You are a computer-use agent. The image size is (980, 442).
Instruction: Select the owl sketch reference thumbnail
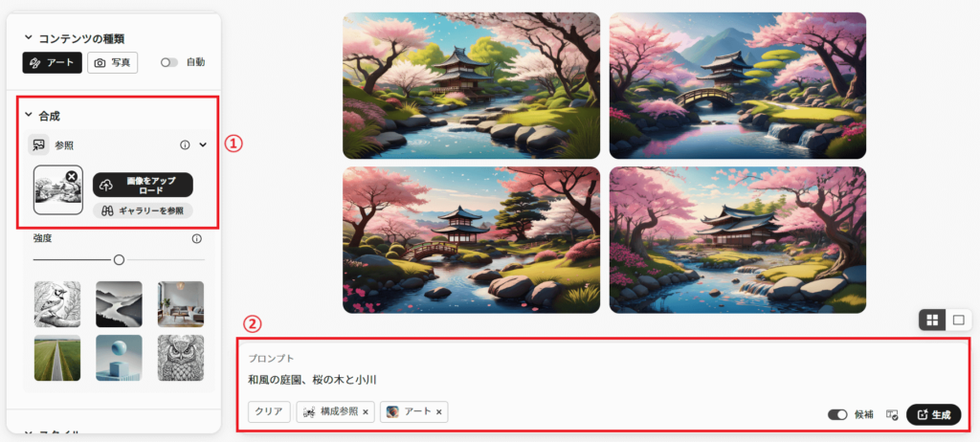(x=180, y=358)
